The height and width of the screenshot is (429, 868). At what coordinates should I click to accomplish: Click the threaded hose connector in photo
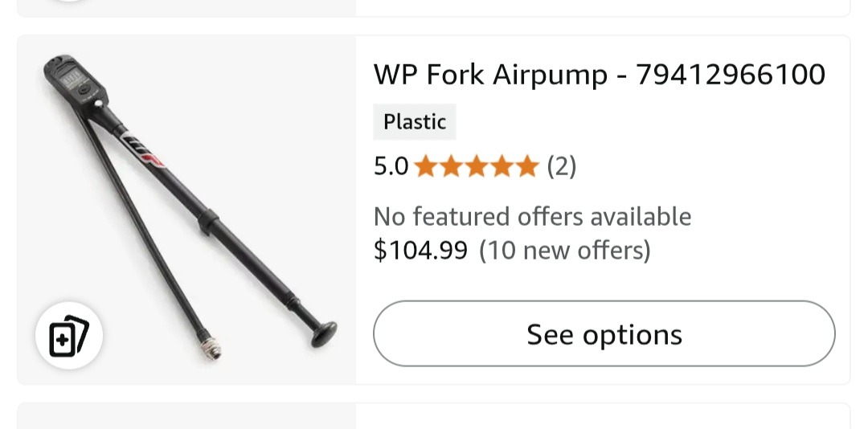pyautogui.click(x=211, y=350)
